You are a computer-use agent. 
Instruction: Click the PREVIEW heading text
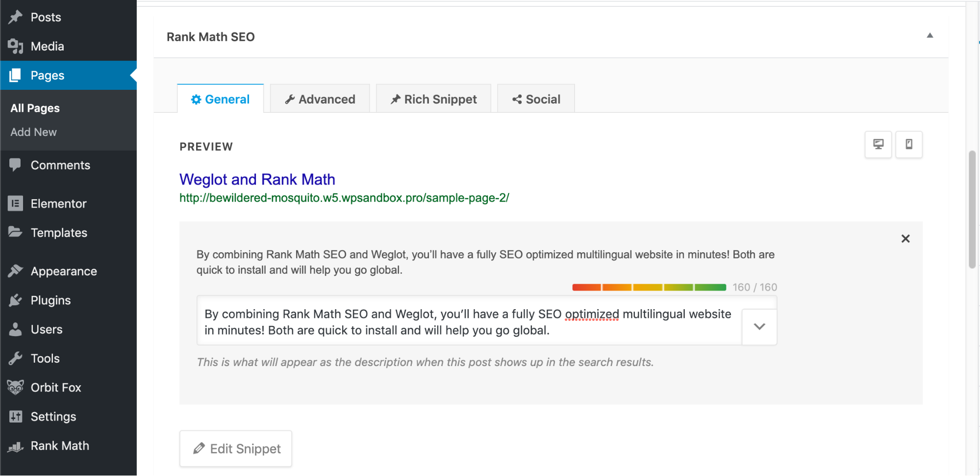coord(206,147)
